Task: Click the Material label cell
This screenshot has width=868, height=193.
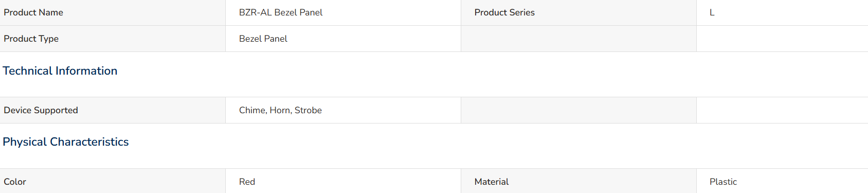Action: click(x=578, y=181)
